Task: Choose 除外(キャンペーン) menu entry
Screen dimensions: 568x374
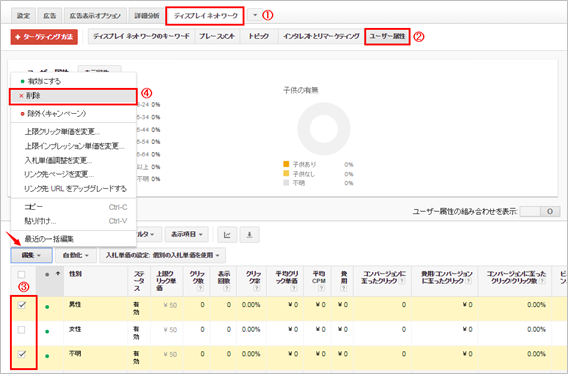Action: pos(74,113)
